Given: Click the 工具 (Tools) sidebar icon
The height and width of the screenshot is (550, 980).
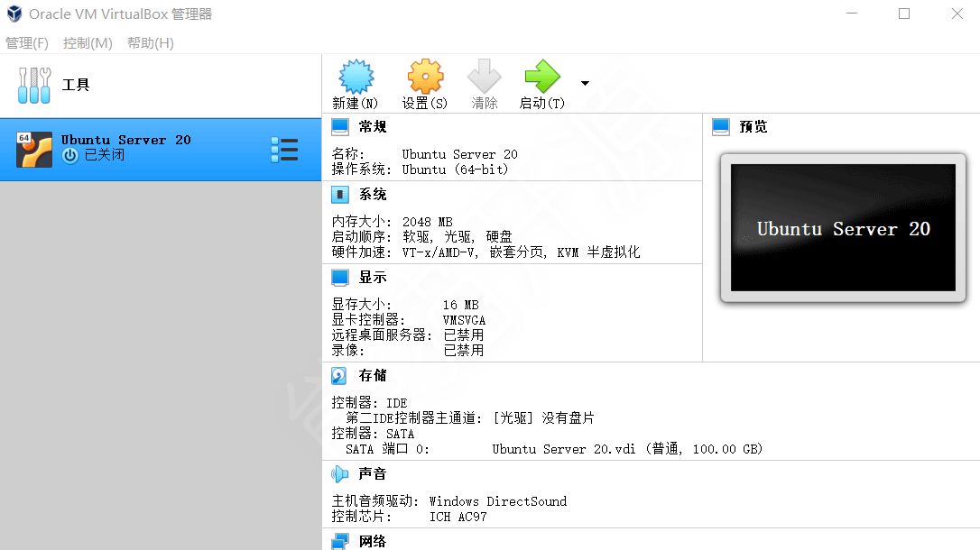Looking at the screenshot, I should (33, 86).
